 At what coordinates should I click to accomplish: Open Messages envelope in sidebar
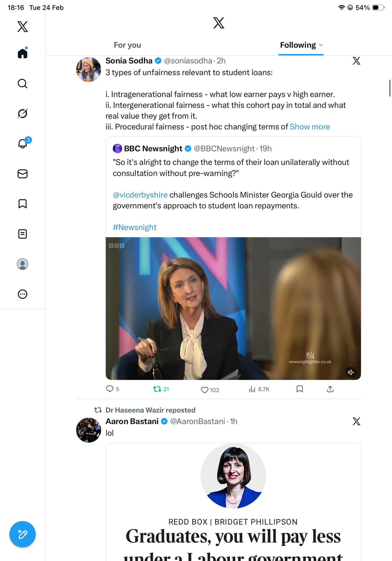click(x=23, y=174)
